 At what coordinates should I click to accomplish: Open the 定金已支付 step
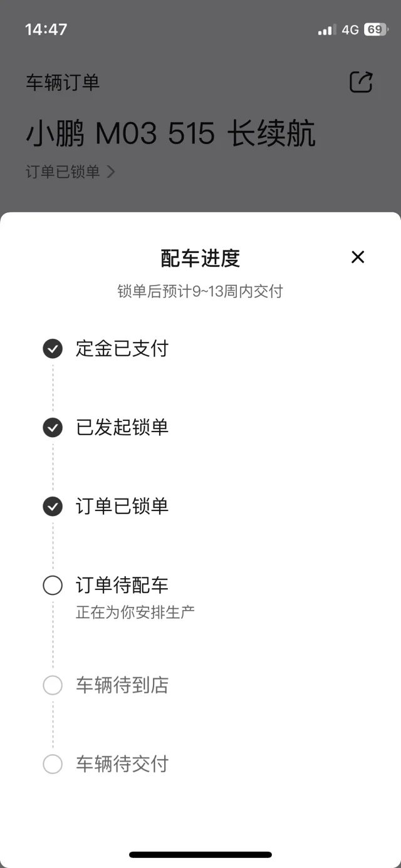[x=122, y=348]
